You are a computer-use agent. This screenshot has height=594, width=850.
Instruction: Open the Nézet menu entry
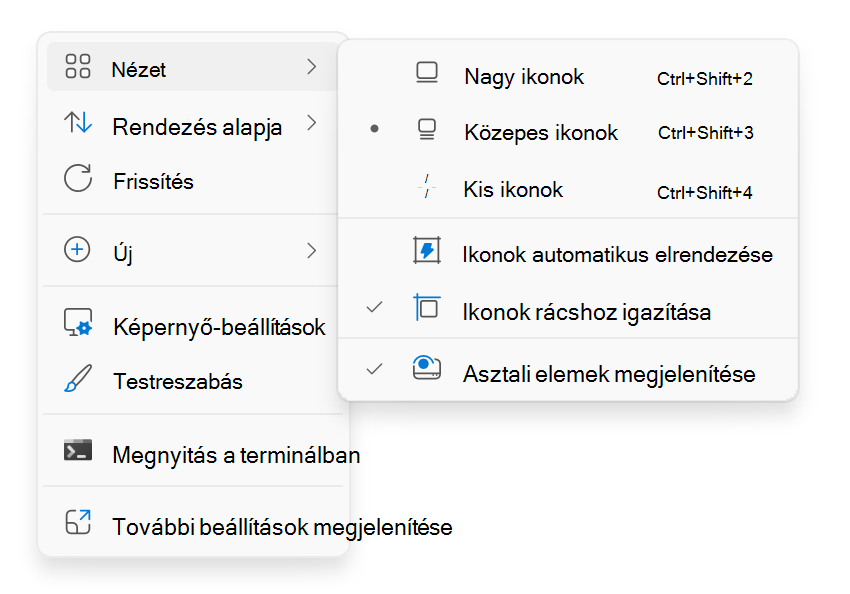pyautogui.click(x=192, y=67)
